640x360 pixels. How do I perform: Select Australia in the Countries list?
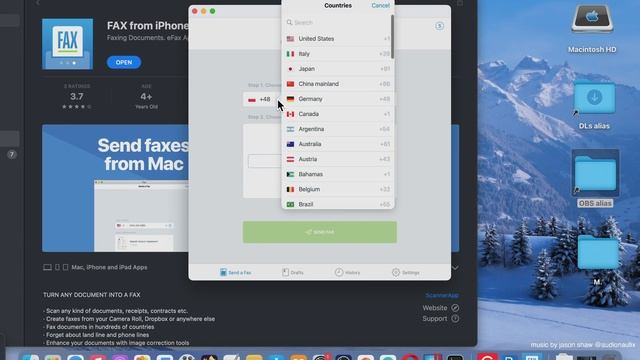(x=338, y=144)
